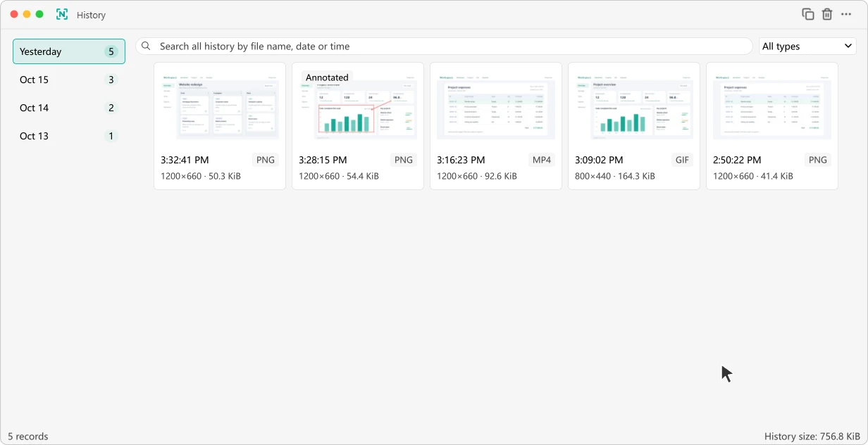Click the trash delete icon
Image resolution: width=868 pixels, height=445 pixels.
coord(827,14)
